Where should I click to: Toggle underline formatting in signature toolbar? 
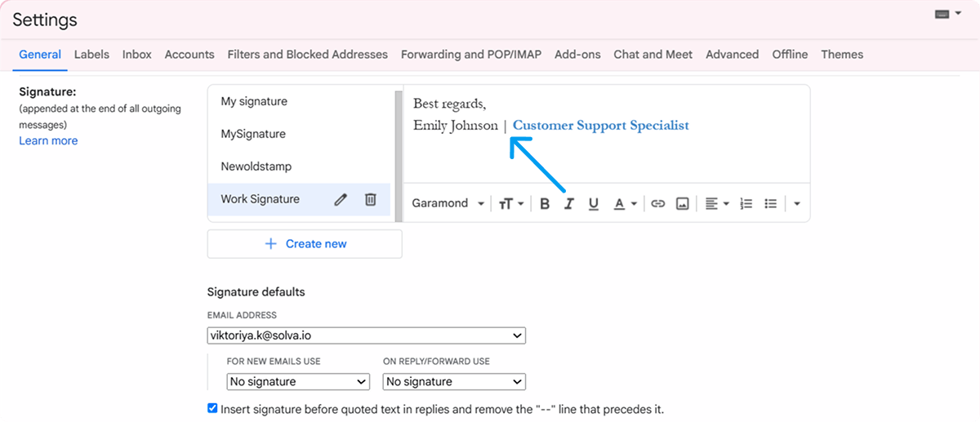point(594,204)
